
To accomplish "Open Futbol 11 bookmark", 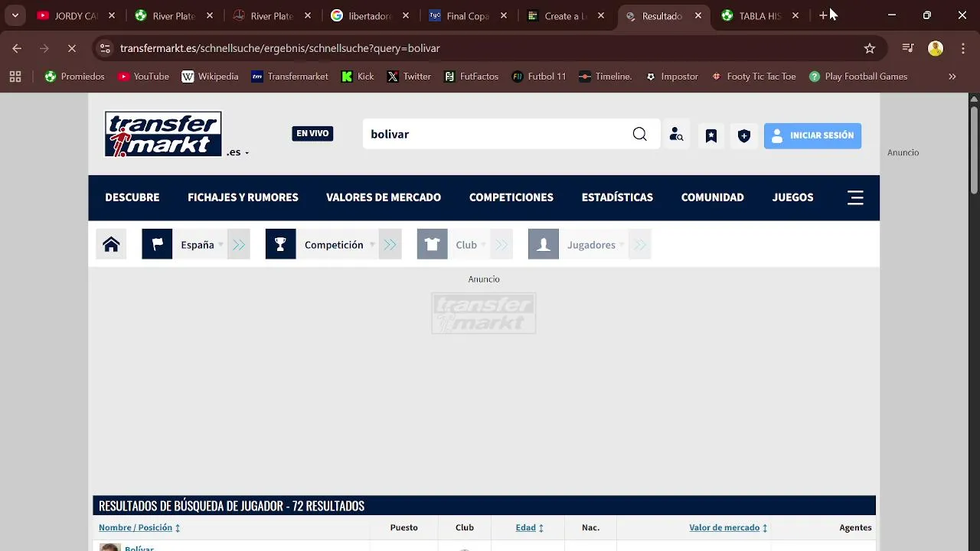I will point(539,77).
